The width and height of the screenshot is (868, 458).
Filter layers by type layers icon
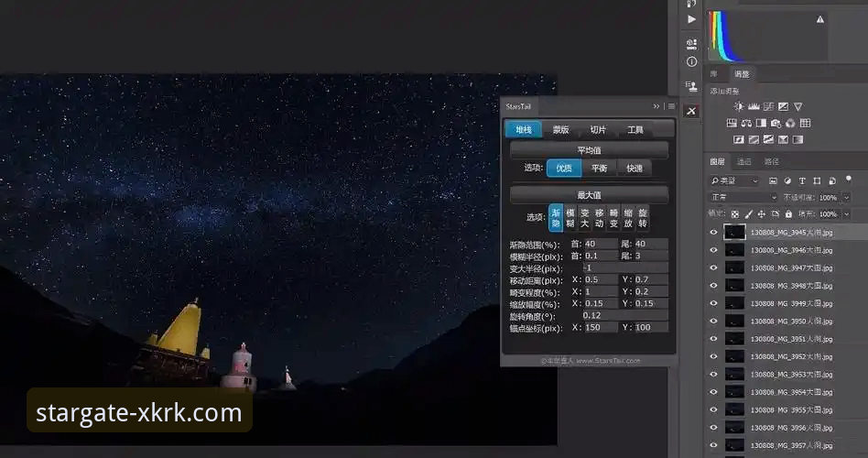click(802, 180)
